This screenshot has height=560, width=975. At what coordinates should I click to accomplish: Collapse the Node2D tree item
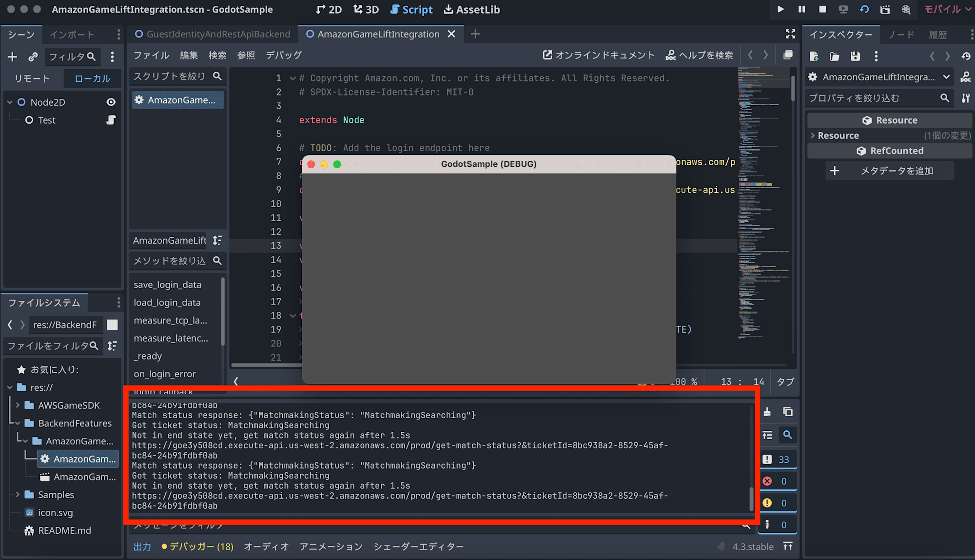(10, 102)
